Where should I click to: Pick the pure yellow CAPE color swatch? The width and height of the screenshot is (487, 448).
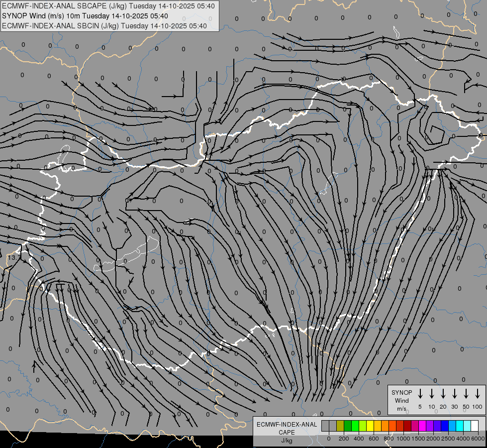[370, 426]
